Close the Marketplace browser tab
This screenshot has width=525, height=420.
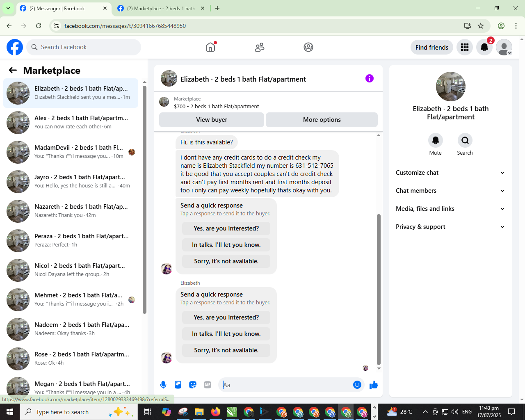[x=202, y=8]
